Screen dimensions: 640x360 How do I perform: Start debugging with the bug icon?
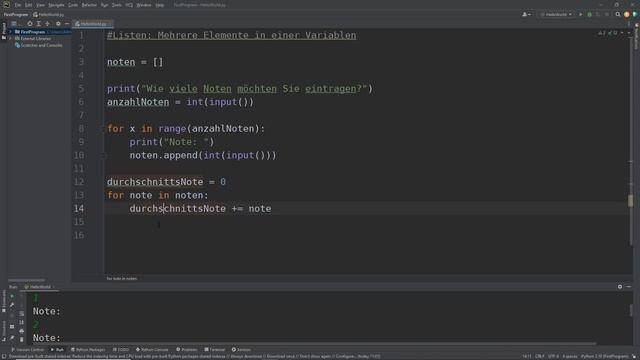point(589,14)
